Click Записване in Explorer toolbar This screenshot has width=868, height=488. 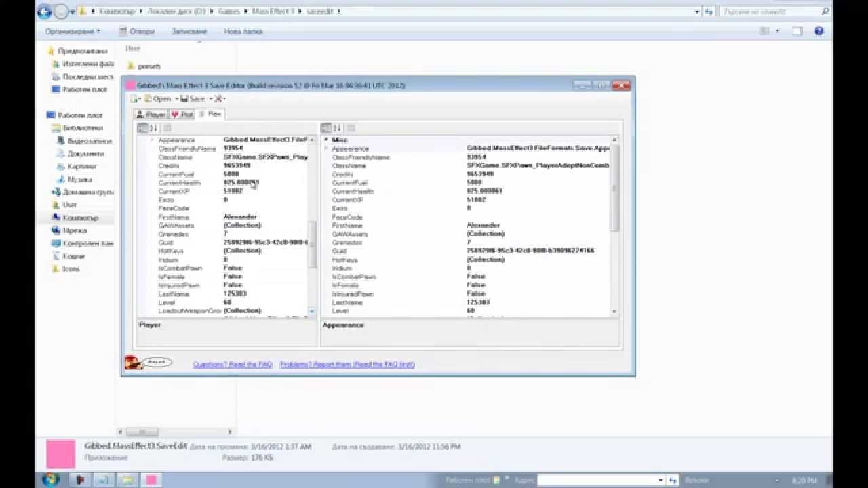coord(189,31)
